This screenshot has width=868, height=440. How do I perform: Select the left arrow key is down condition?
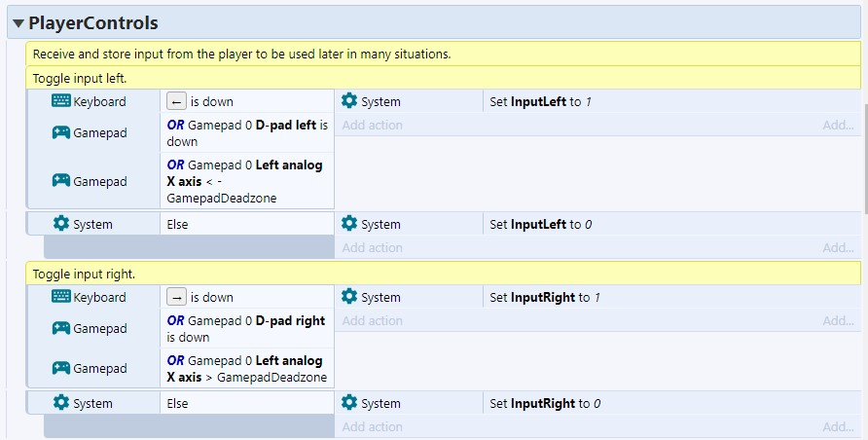point(247,101)
